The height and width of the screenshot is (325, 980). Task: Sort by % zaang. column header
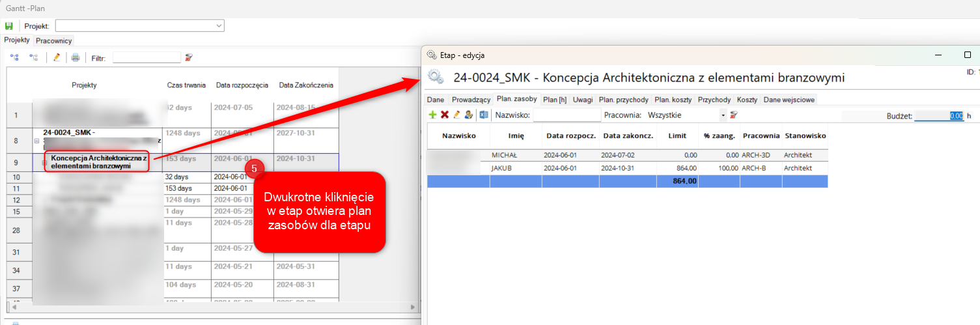coord(720,136)
